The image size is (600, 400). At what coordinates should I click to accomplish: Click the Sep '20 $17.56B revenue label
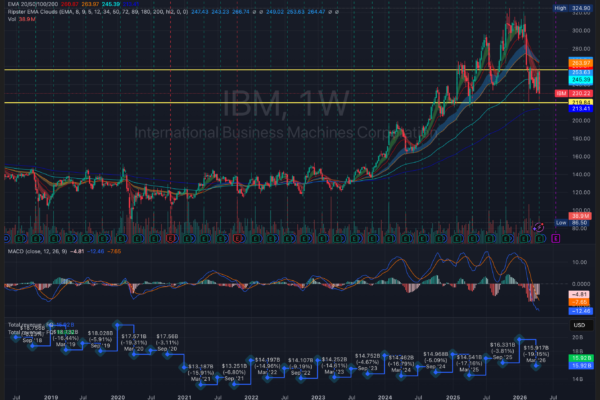click(x=167, y=343)
